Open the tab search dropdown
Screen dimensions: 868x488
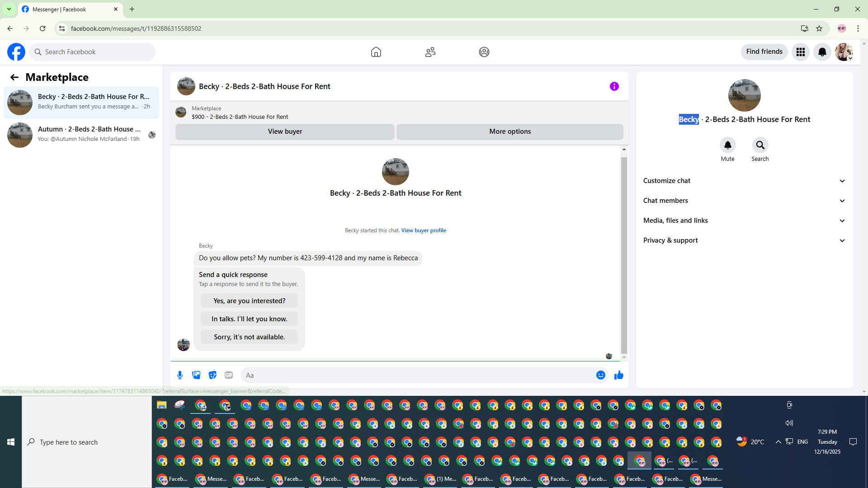click(9, 9)
